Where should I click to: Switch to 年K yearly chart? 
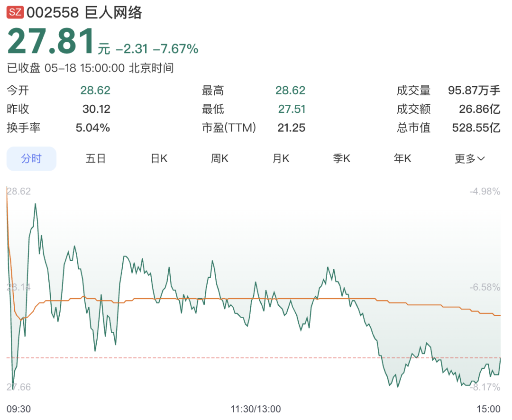402,159
